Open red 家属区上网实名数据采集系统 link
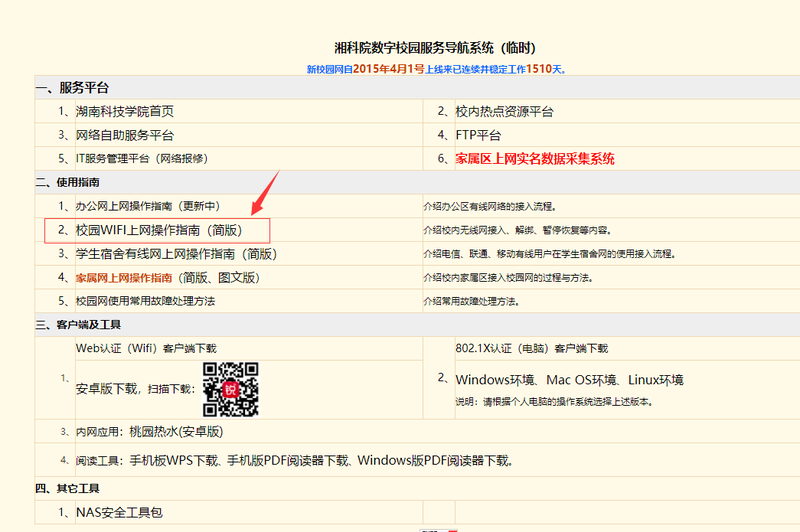Viewport: 800px width, 532px height. (x=534, y=158)
